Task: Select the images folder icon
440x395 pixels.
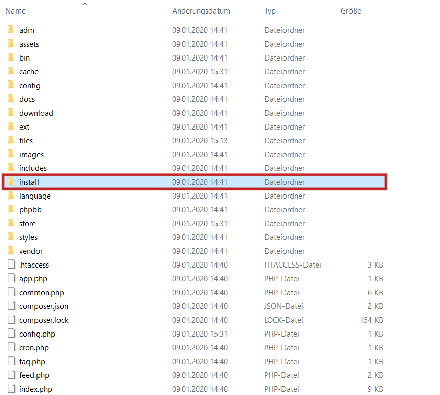Action: coord(11,154)
